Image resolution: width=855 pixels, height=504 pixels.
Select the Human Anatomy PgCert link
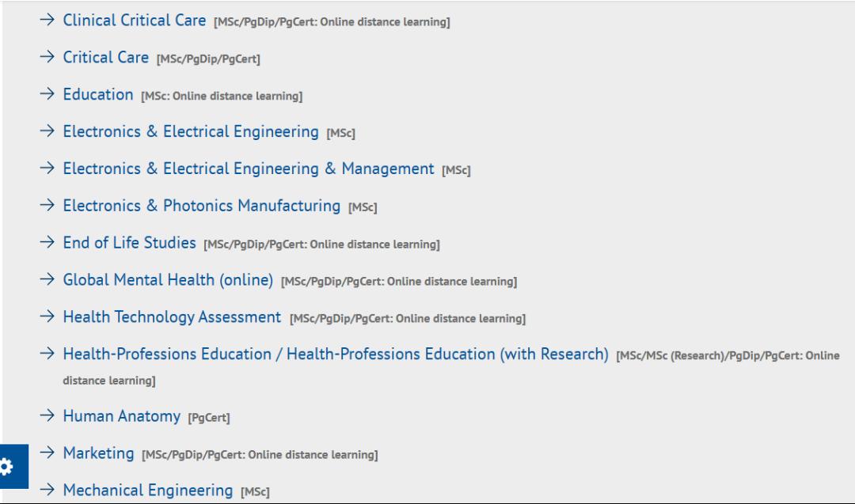pyautogui.click(x=122, y=416)
